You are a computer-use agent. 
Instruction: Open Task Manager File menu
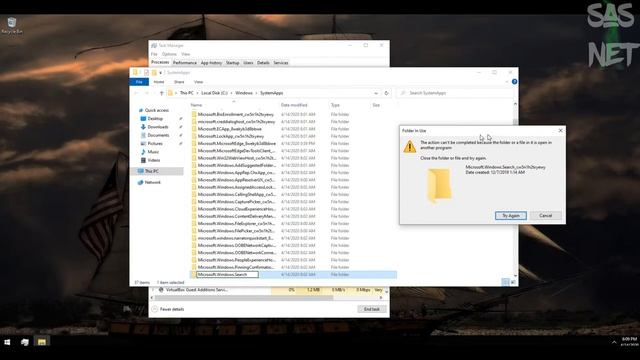coord(154,54)
